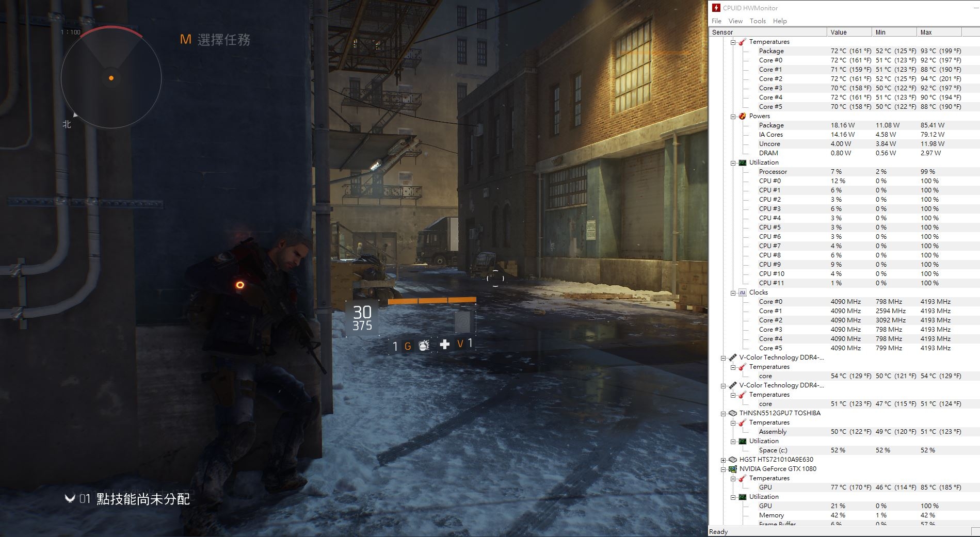
Task: Open the Help menu in HWMonitor
Action: tap(780, 21)
